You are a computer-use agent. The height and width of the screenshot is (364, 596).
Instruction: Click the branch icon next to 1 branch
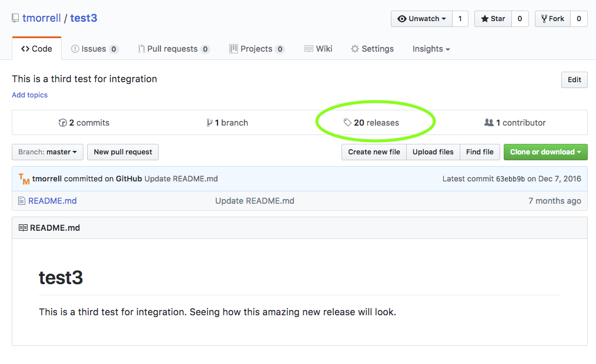pos(209,123)
